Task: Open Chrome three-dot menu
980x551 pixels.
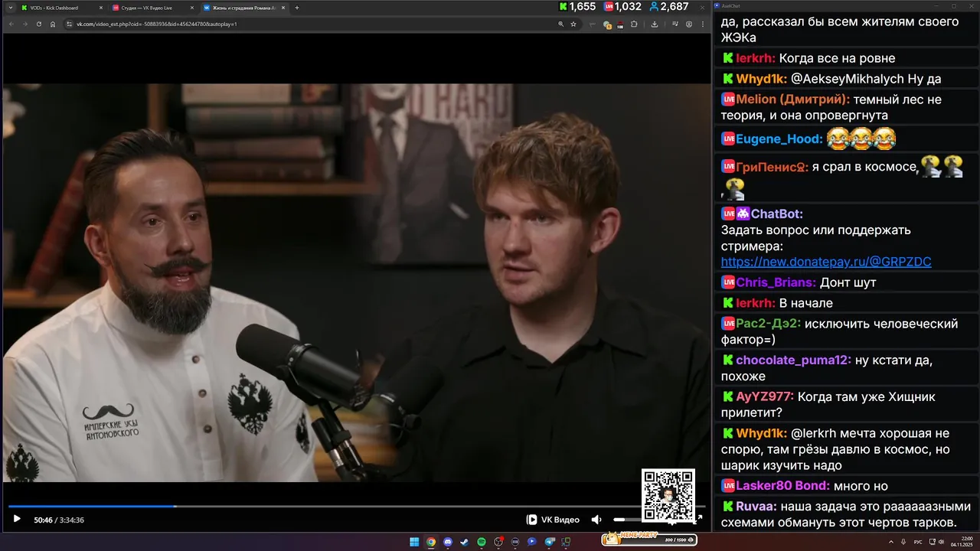Action: point(703,24)
